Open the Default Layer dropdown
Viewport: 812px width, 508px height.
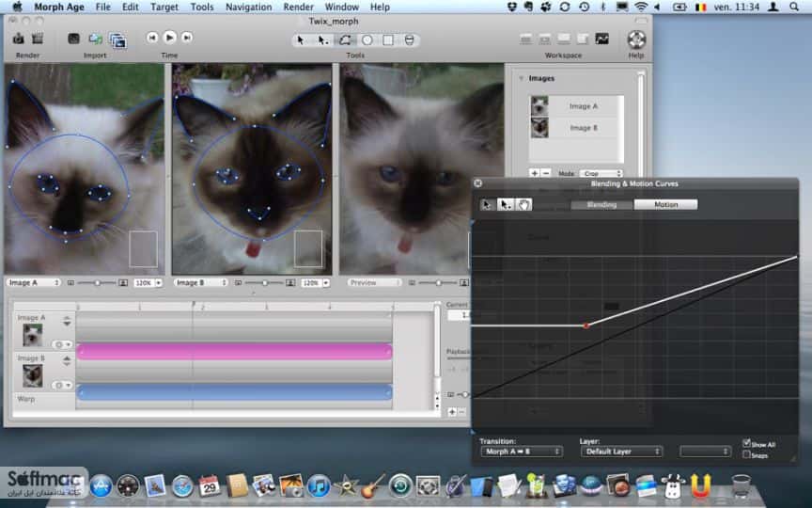tap(621, 452)
